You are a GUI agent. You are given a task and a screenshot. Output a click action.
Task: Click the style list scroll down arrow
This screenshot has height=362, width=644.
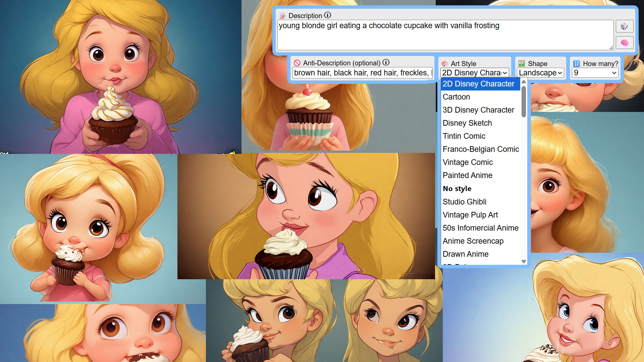[524, 261]
